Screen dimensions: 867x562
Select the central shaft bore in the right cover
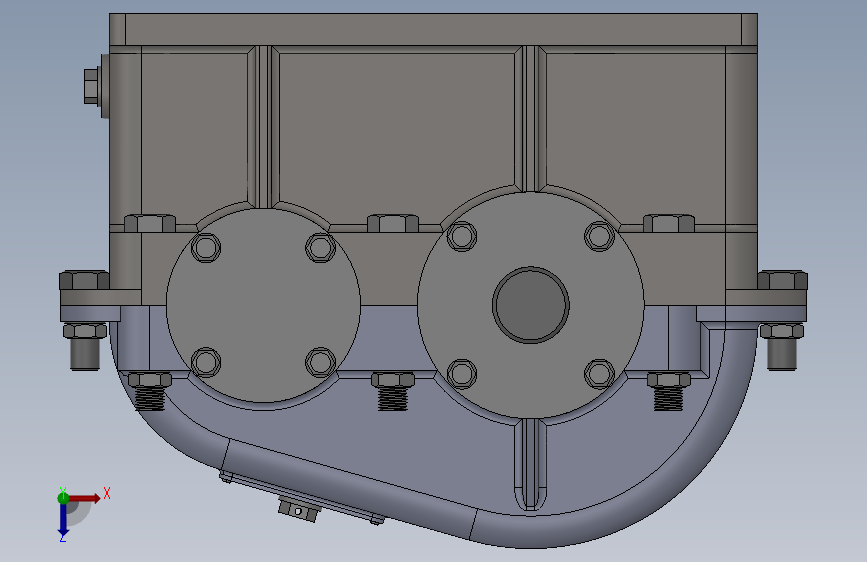pos(531,305)
